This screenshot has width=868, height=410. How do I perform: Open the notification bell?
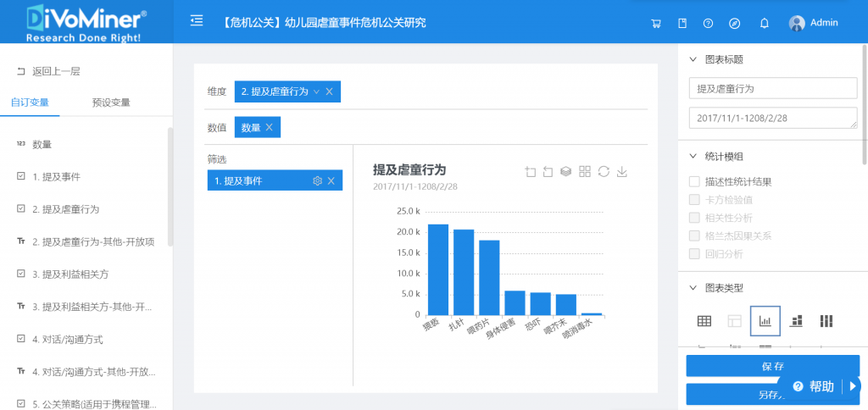point(765,23)
